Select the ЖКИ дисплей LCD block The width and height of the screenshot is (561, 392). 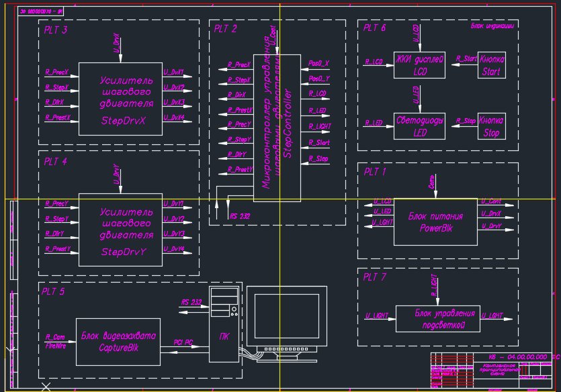point(419,65)
